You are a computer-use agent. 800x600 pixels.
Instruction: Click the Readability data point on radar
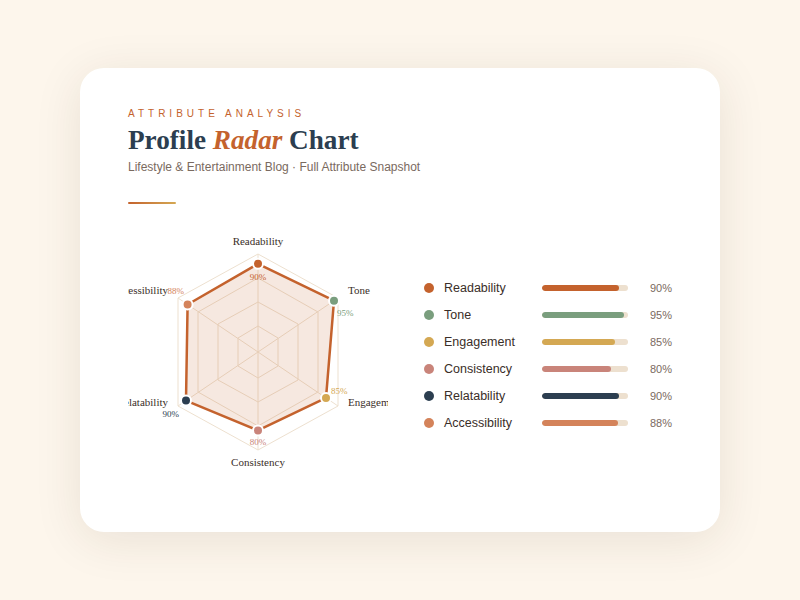[x=258, y=264]
